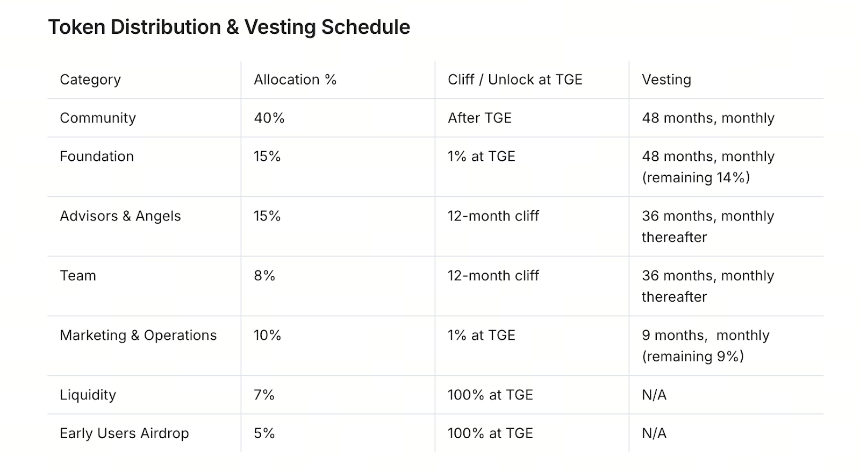Click the Advisors & Angels cell

pyautogui.click(x=120, y=216)
